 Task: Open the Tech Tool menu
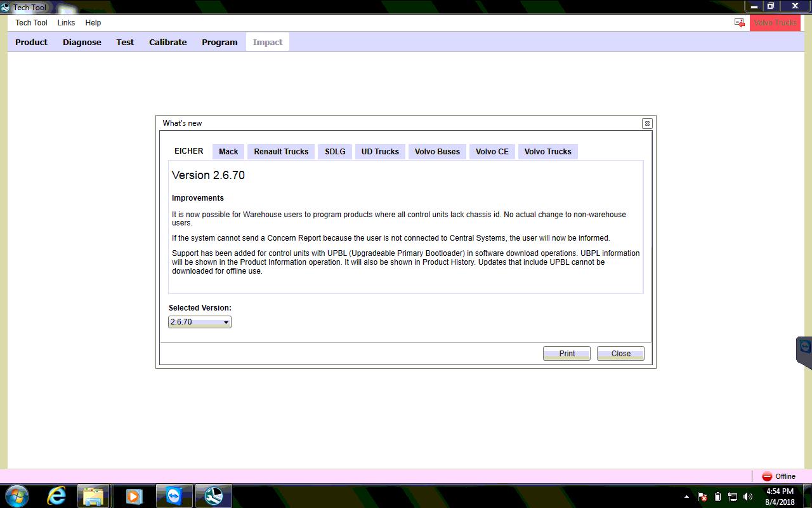point(31,23)
